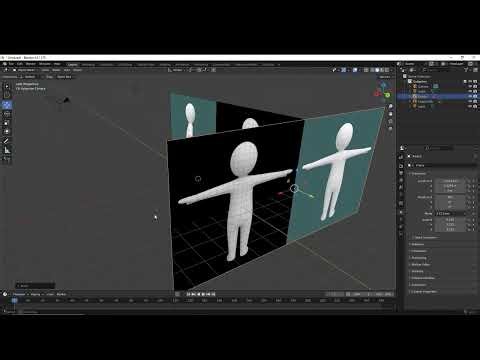Select the Scale tool
This screenshot has height=360, width=480.
coord(7,123)
